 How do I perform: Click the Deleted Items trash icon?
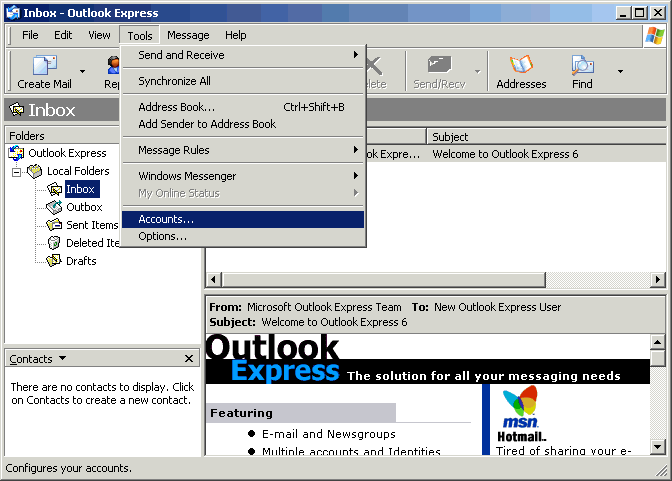tap(54, 243)
